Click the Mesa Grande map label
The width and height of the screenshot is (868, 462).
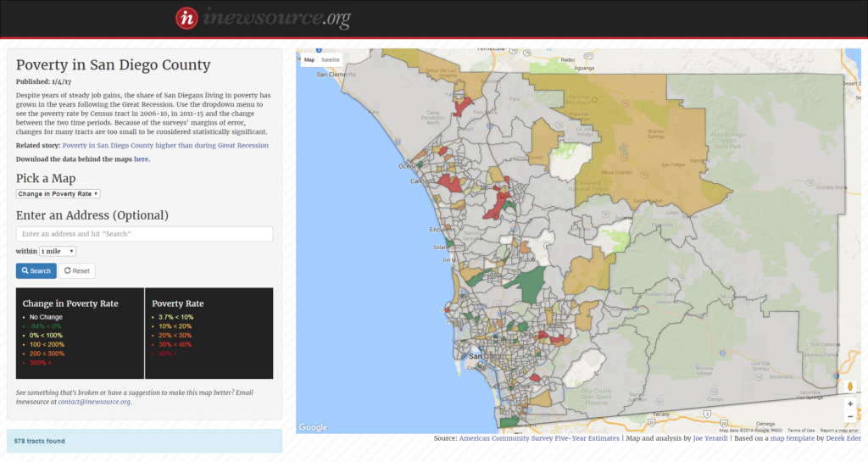point(616,172)
